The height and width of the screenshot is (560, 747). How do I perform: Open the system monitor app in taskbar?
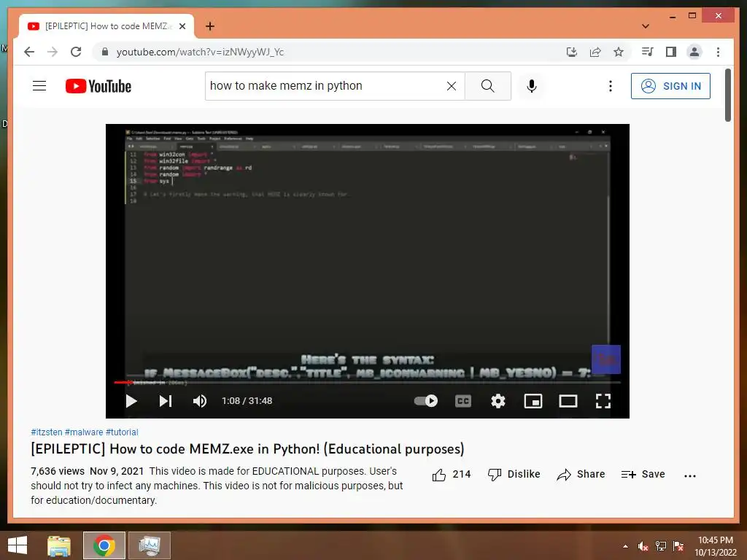pyautogui.click(x=150, y=545)
